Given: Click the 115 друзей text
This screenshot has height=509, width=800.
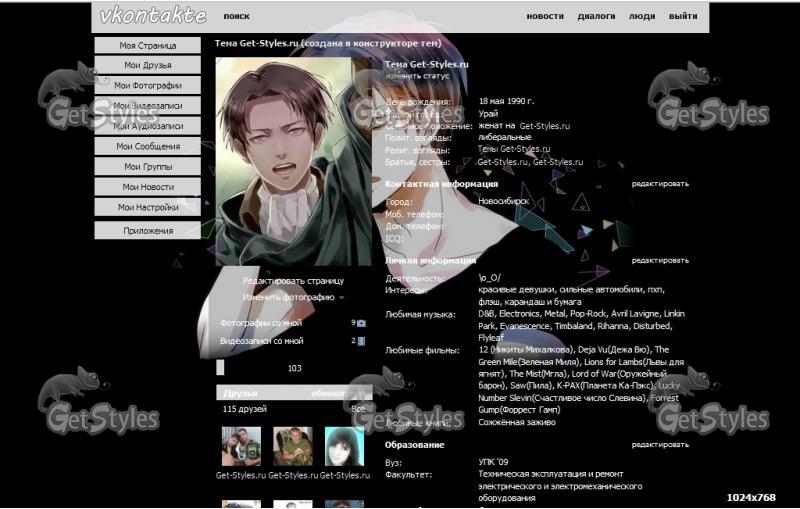Looking at the screenshot, I should tap(244, 409).
